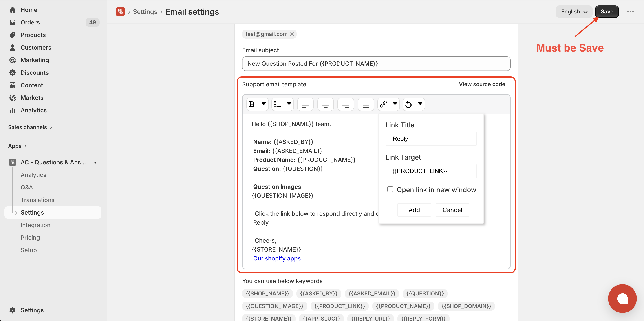
Task: Click View source code link
Action: pyautogui.click(x=482, y=84)
